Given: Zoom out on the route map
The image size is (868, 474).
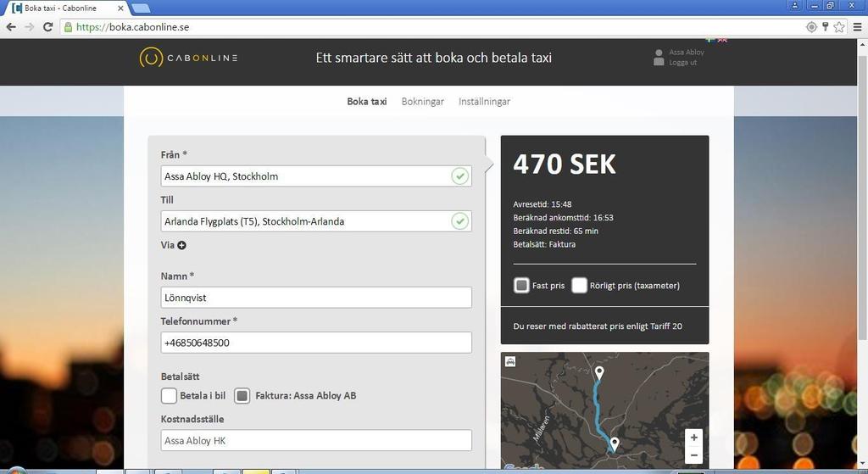Looking at the screenshot, I should (693, 455).
